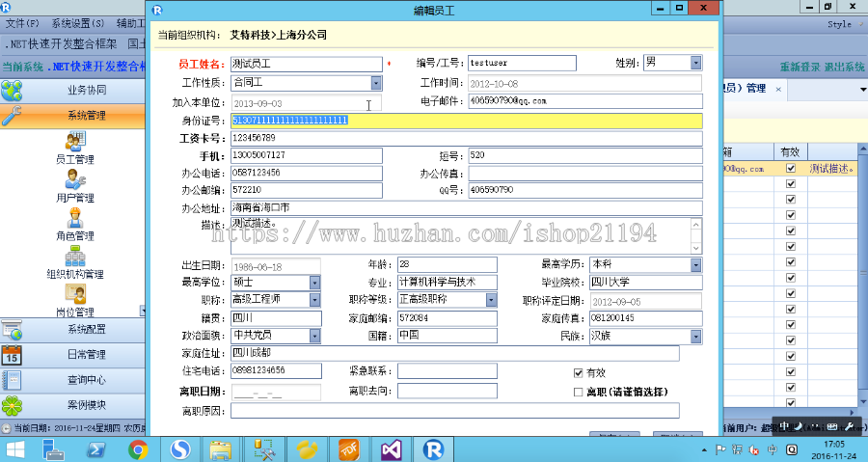Open 用户管理 user management icon
Screen dimensions: 868x462
point(75,179)
